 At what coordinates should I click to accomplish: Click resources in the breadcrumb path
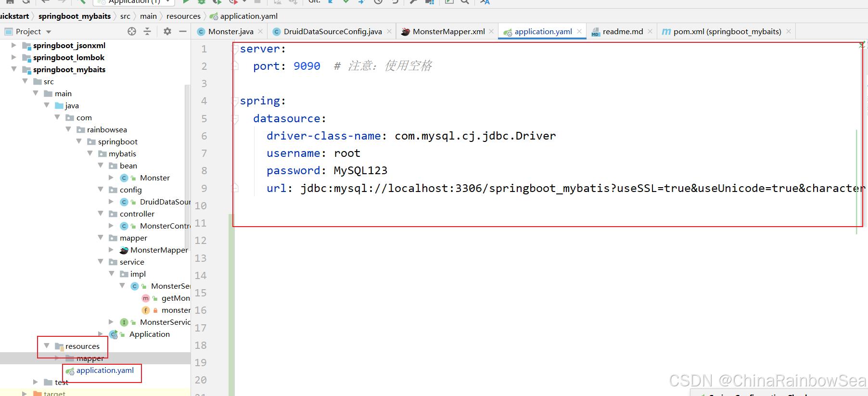(x=183, y=16)
